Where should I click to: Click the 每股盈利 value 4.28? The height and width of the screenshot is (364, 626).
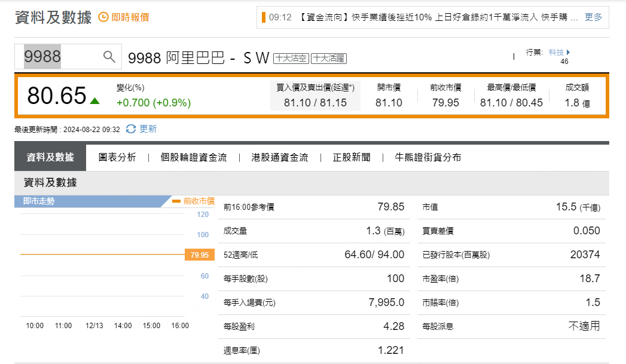(x=394, y=326)
